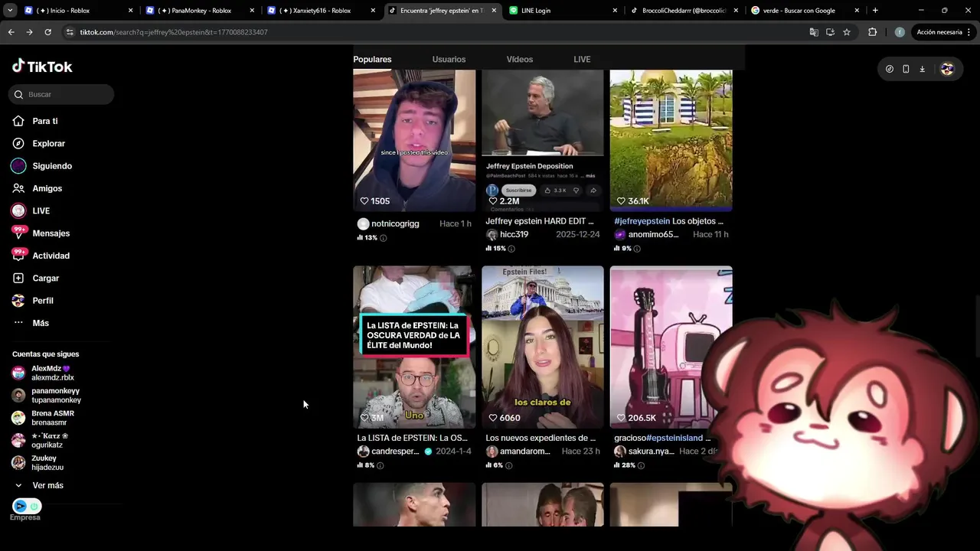
Task: Open the new tab plus button
Action: (875, 11)
